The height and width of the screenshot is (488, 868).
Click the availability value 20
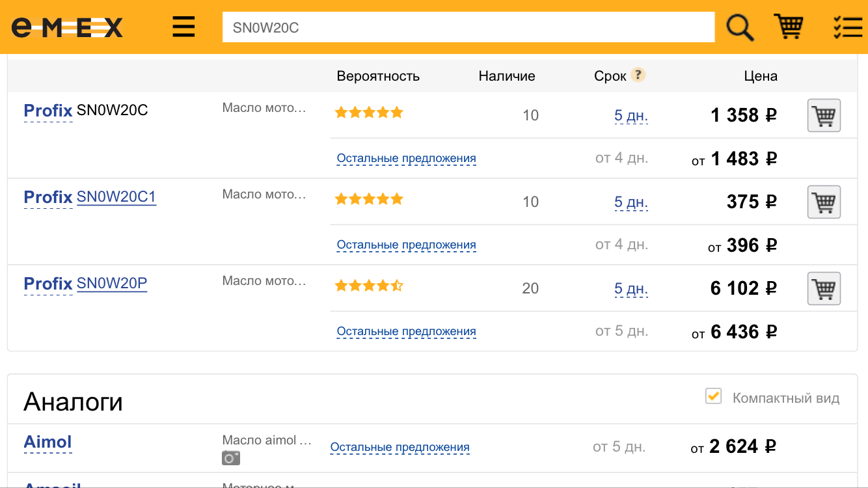point(530,289)
